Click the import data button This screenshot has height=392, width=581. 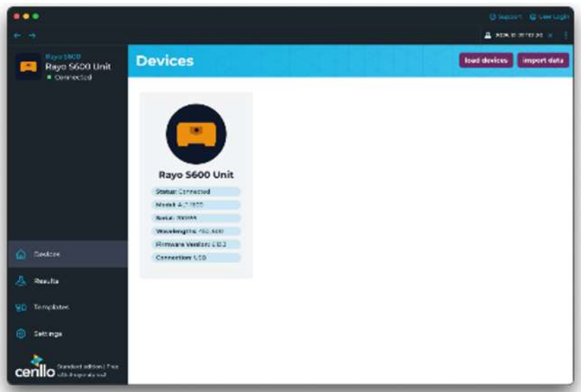tap(542, 60)
